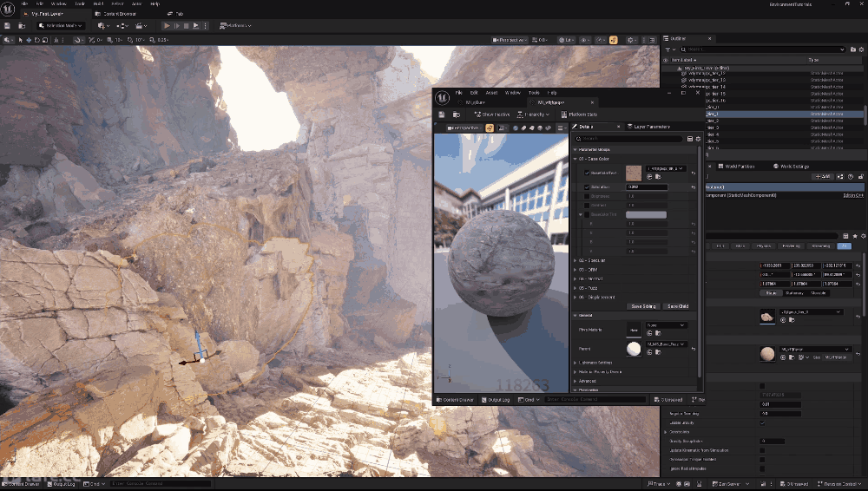
Task: Reset Saturation value to default arrow
Action: pyautogui.click(x=693, y=187)
